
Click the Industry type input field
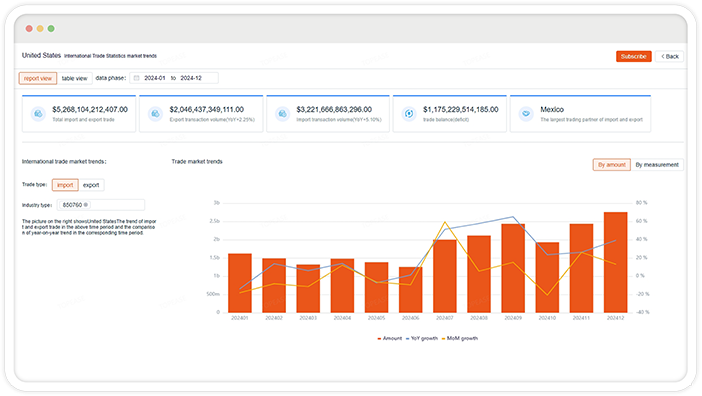pos(101,205)
